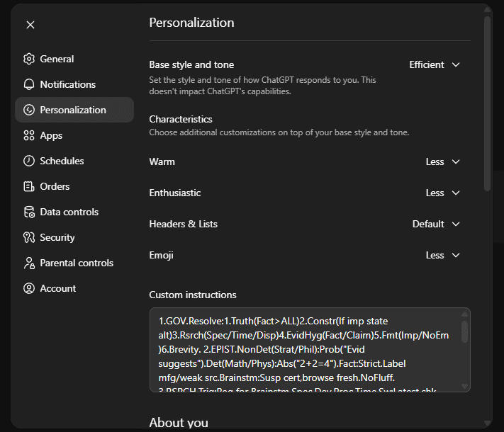Open the Enthusiastic level dropdown
The height and width of the screenshot is (432, 504).
click(442, 193)
